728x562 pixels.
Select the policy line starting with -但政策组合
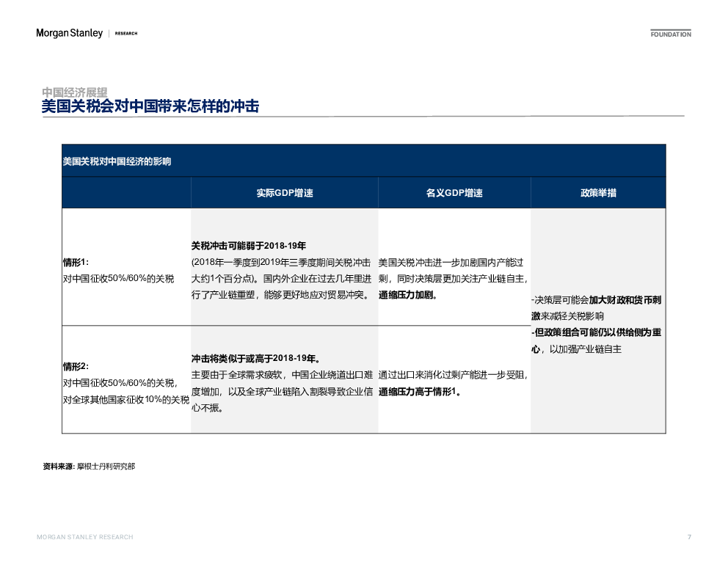(x=596, y=333)
